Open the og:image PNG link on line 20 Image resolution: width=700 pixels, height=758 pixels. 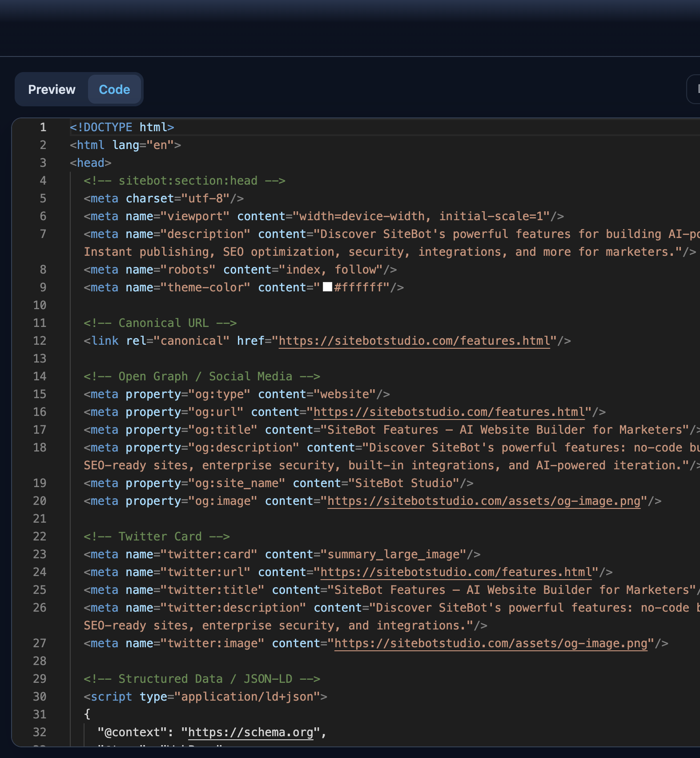click(484, 501)
